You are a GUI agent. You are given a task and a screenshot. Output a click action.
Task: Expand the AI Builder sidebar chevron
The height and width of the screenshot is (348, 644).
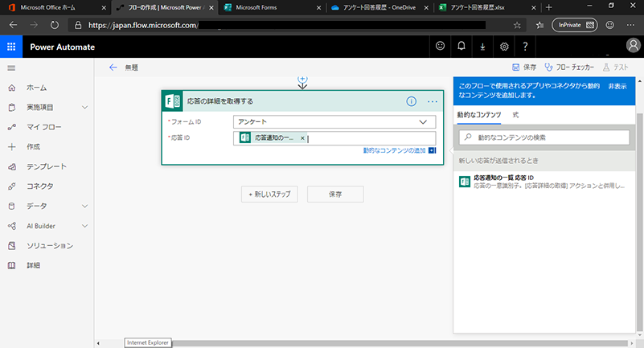pyautogui.click(x=84, y=226)
